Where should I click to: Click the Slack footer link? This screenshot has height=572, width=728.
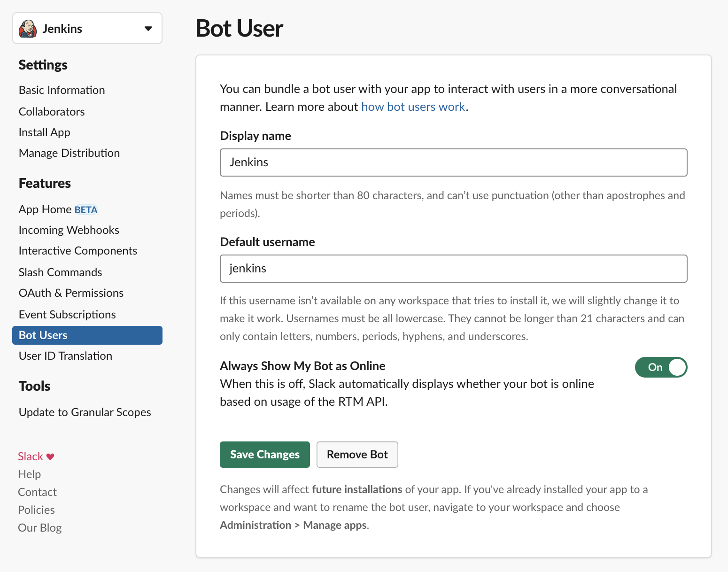click(31, 456)
